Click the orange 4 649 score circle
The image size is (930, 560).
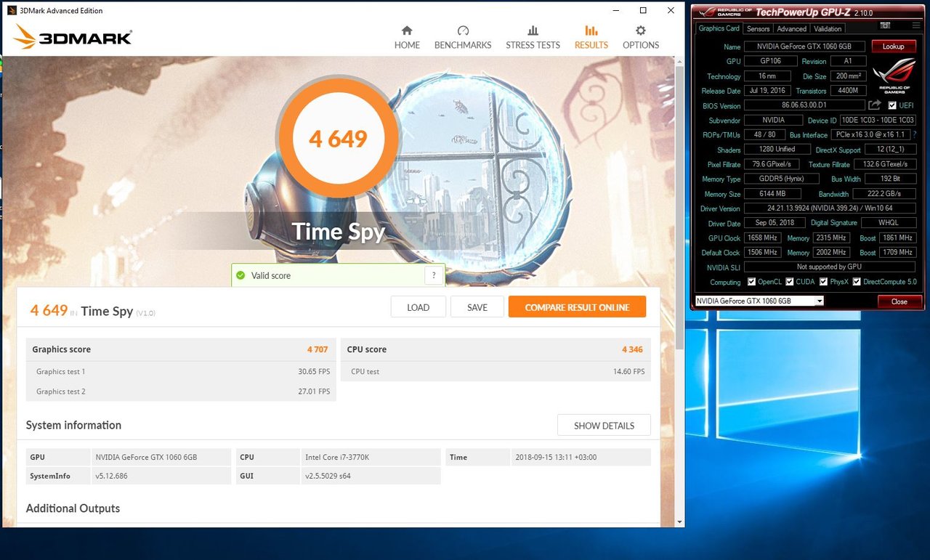pyautogui.click(x=338, y=139)
